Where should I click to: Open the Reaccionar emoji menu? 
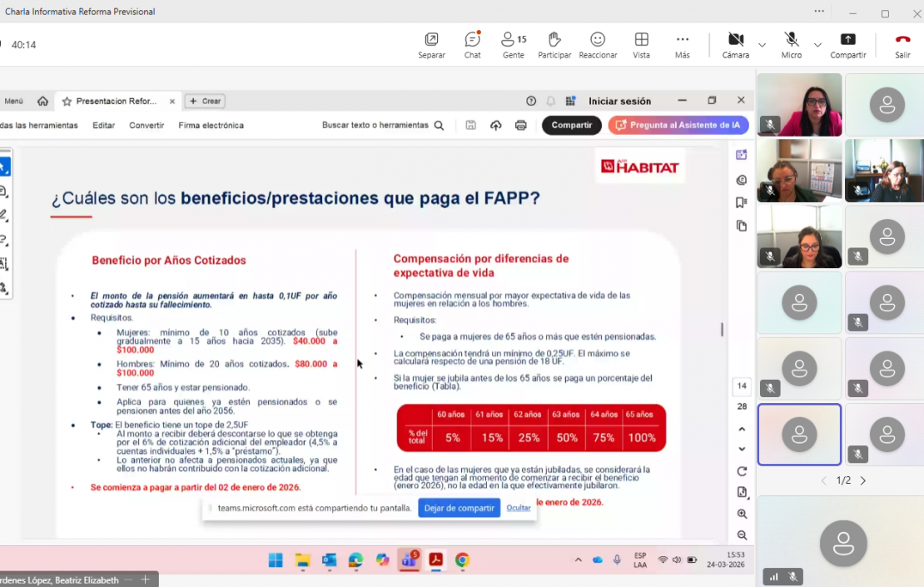click(x=598, y=44)
